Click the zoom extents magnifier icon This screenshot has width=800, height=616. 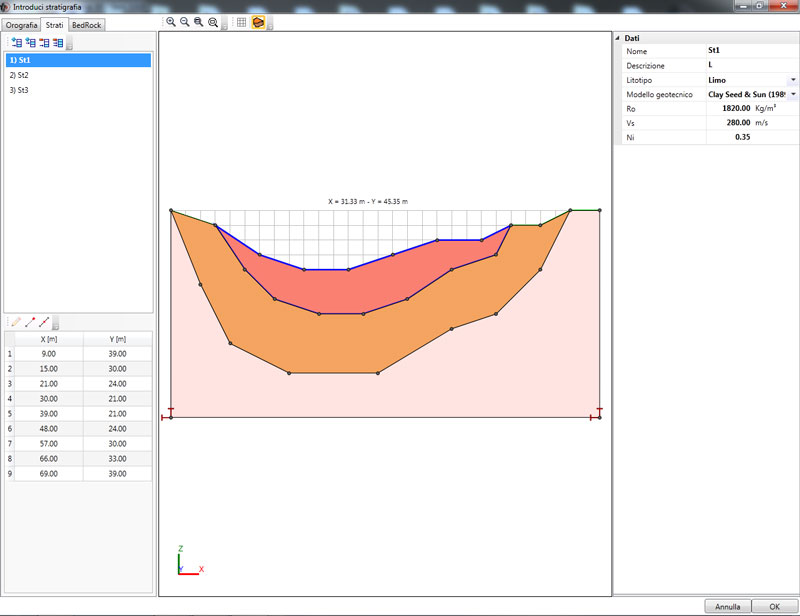point(213,22)
